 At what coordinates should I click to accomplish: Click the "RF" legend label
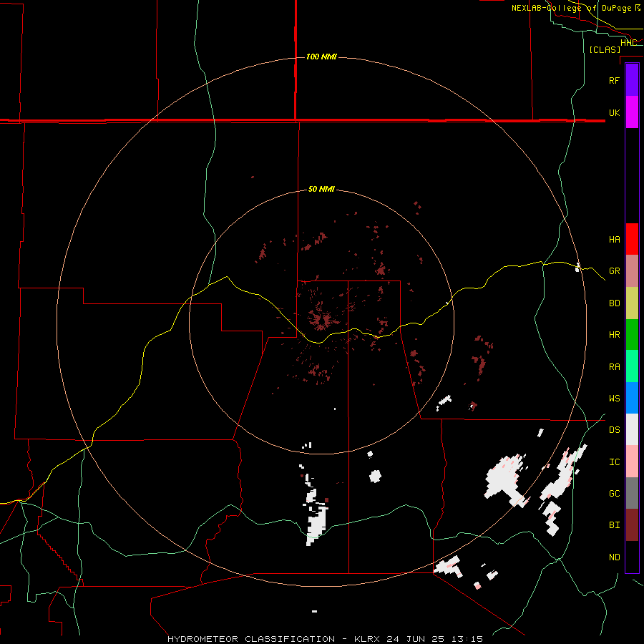pyautogui.click(x=614, y=80)
